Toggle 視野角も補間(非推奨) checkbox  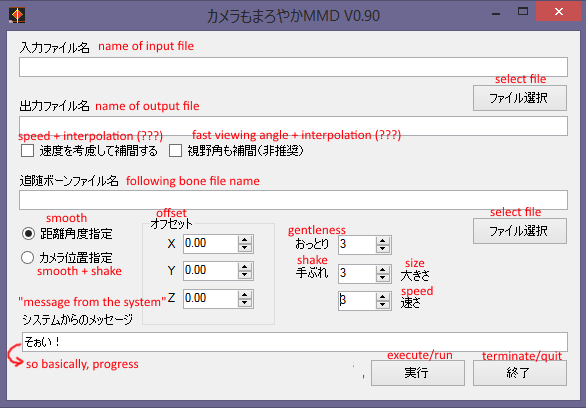pos(175,151)
